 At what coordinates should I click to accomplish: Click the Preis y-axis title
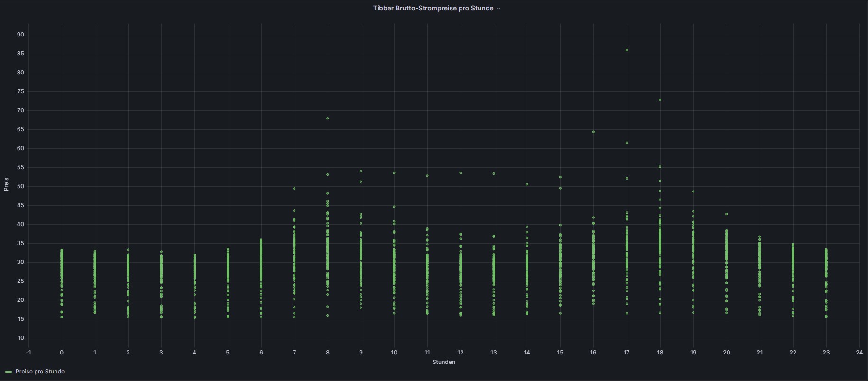click(6, 184)
